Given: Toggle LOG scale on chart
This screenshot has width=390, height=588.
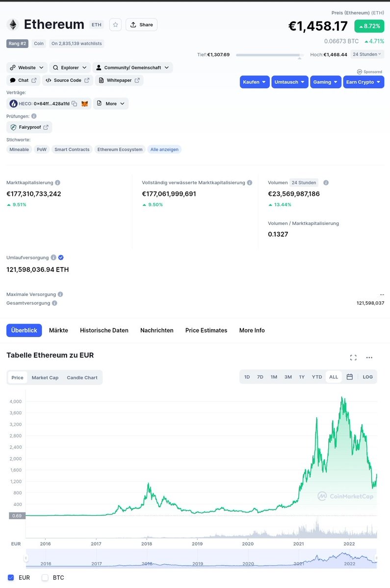Looking at the screenshot, I should [x=368, y=377].
